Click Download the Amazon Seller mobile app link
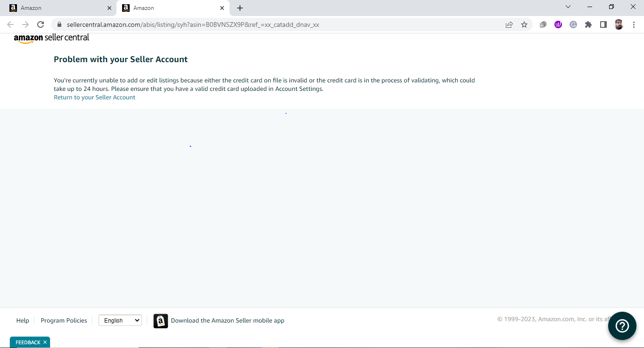The height and width of the screenshot is (348, 644). 228,320
